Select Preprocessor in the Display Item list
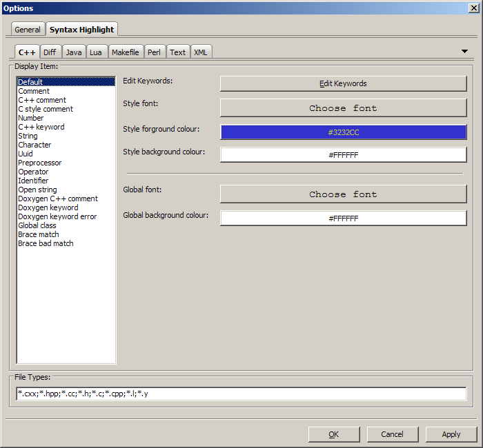Image resolution: width=483 pixels, height=448 pixels. coord(39,163)
